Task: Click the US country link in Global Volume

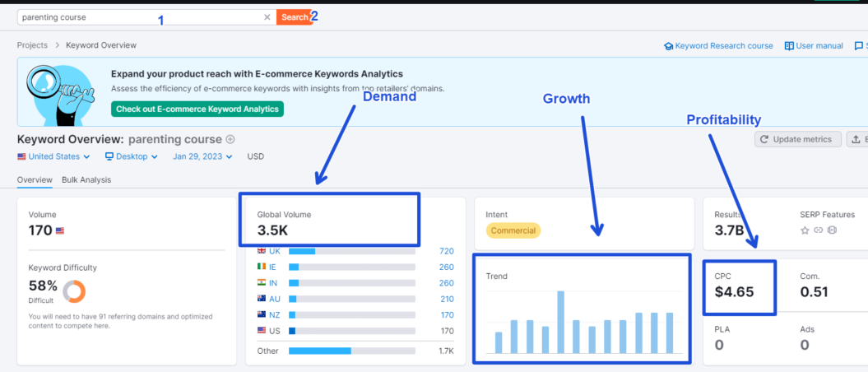Action: click(275, 331)
